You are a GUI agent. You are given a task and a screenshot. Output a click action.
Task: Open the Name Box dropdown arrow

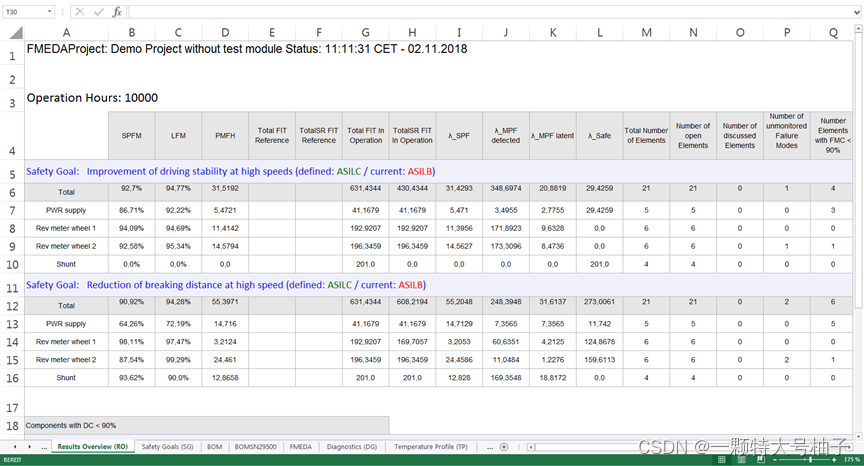tap(50, 12)
